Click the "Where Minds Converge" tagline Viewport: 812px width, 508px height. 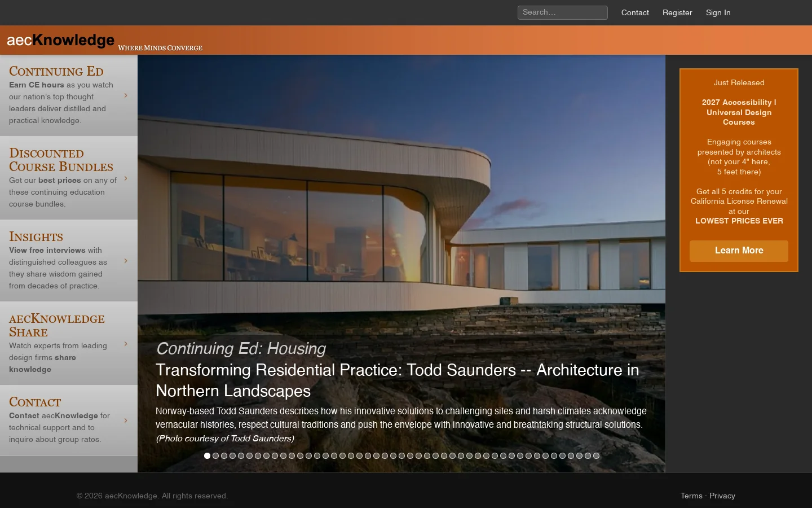(x=160, y=48)
